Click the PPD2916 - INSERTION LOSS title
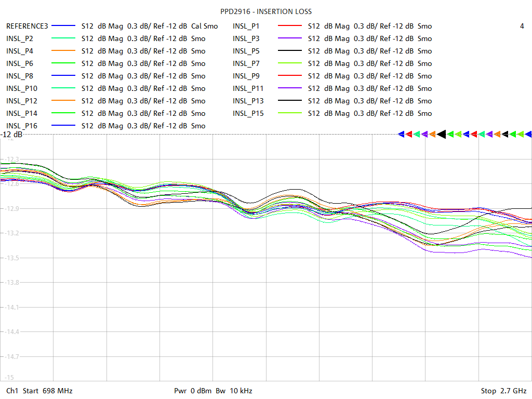Screen dimensions: 532x399 [266, 11]
